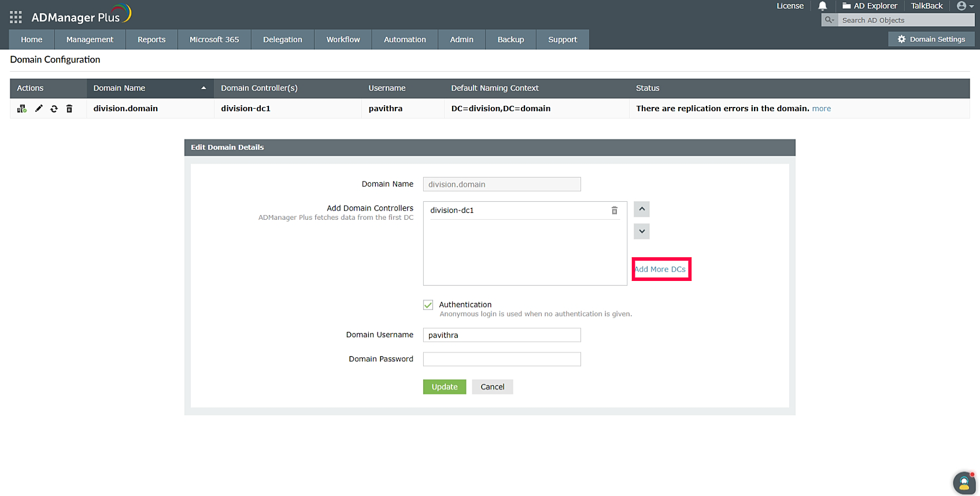Open the apps grid launcher icon
The height and width of the screenshot is (496, 980).
(x=16, y=17)
